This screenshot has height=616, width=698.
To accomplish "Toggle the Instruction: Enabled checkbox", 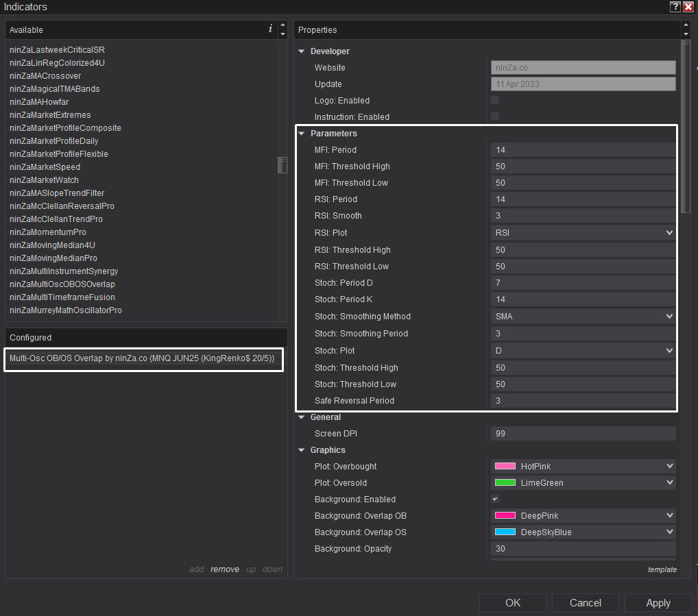I will (x=495, y=116).
